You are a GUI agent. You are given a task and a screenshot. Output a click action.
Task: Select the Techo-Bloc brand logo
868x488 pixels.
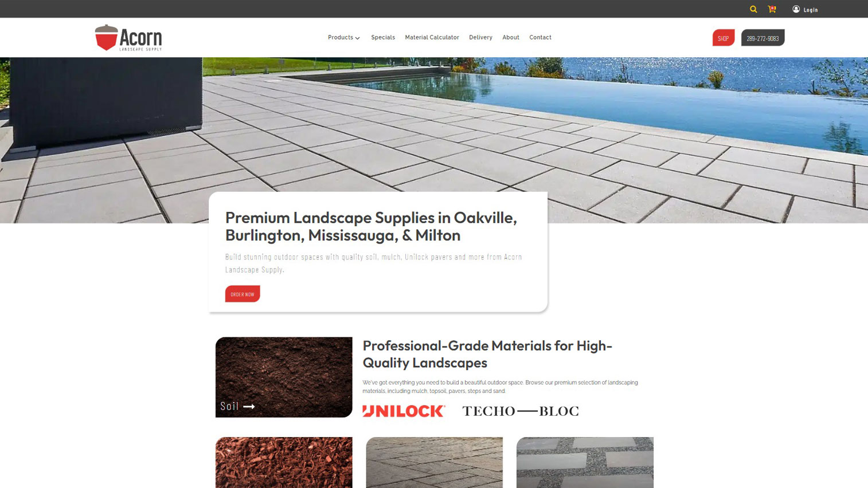(x=521, y=410)
